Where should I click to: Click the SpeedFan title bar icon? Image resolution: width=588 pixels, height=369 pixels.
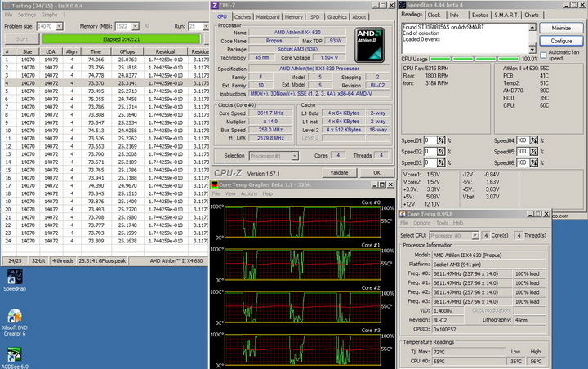click(403, 6)
